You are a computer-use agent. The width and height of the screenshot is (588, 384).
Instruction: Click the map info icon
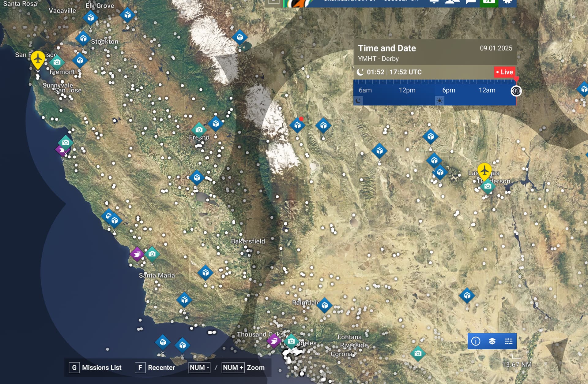[476, 341]
